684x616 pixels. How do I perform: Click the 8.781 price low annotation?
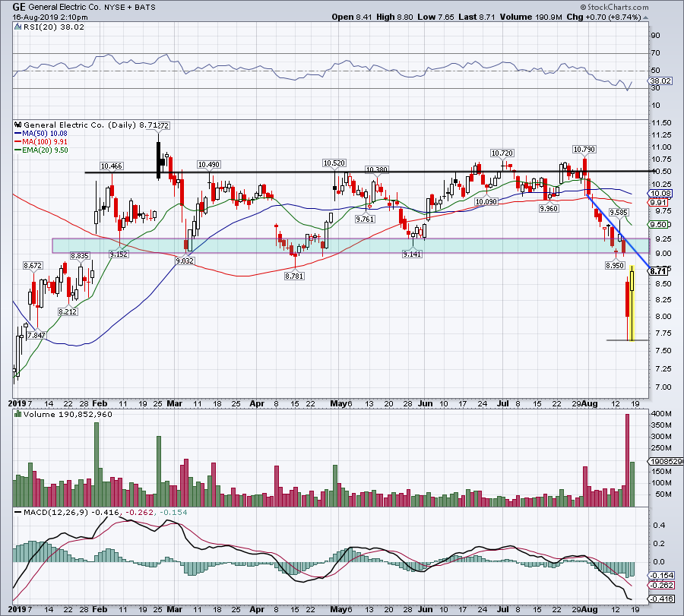point(294,276)
